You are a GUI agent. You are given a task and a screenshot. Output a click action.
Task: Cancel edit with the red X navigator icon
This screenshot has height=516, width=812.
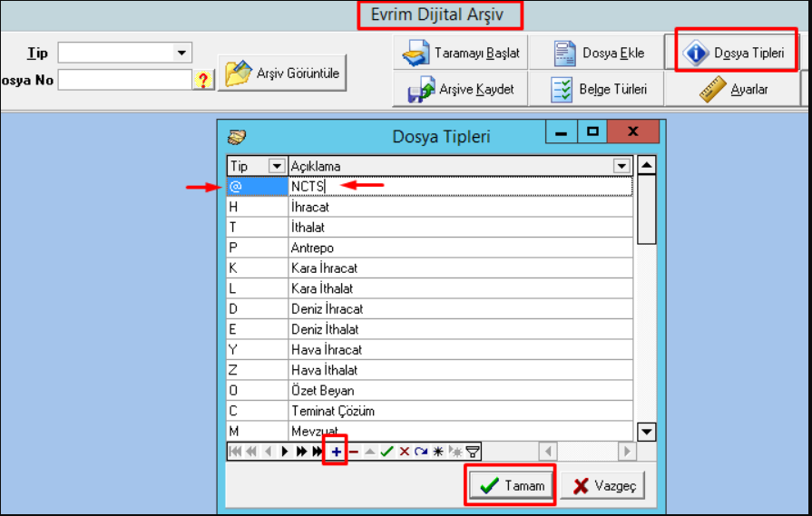click(405, 452)
